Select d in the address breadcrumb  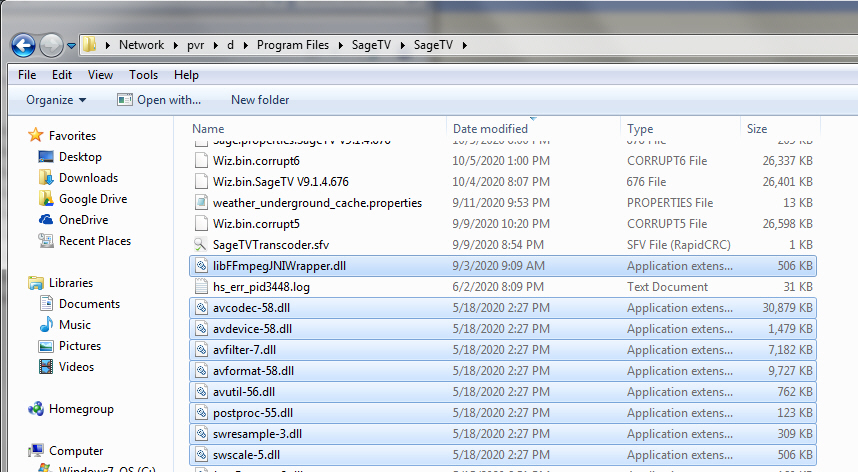(230, 45)
